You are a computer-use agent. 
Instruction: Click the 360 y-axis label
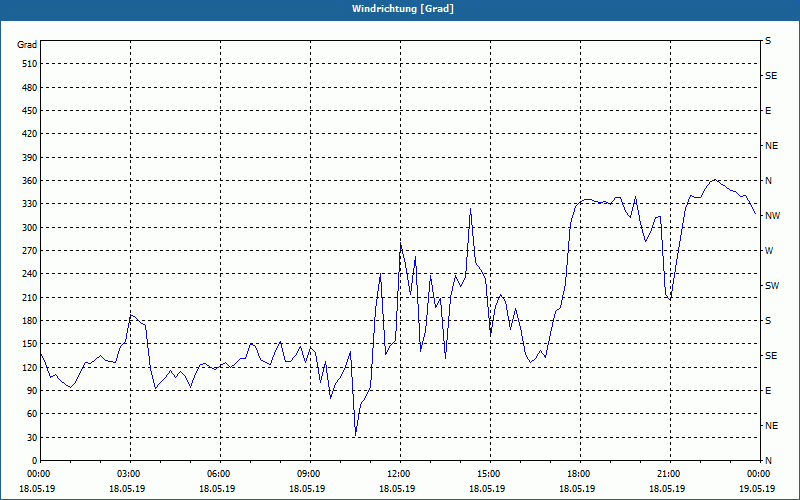click(30, 181)
